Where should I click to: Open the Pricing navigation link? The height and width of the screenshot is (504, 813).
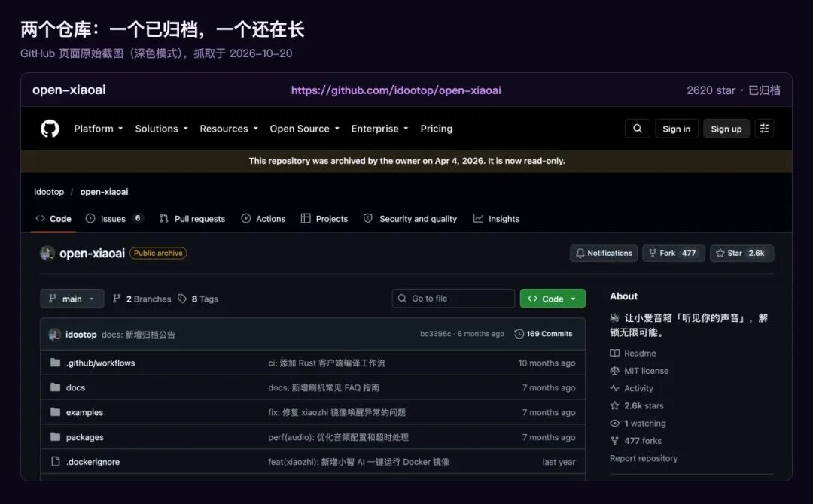[x=436, y=129]
